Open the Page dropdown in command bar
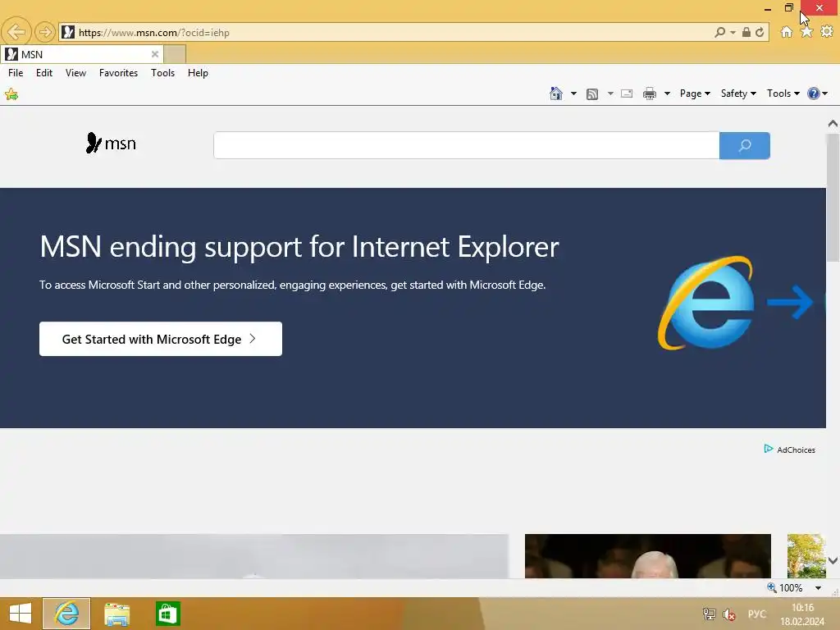840x630 pixels. [x=695, y=94]
